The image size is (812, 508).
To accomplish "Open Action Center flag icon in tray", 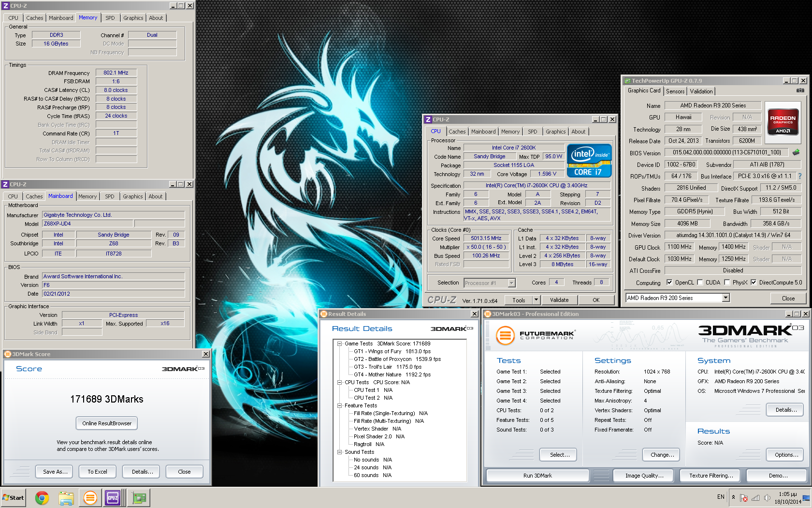I will pos(744,498).
